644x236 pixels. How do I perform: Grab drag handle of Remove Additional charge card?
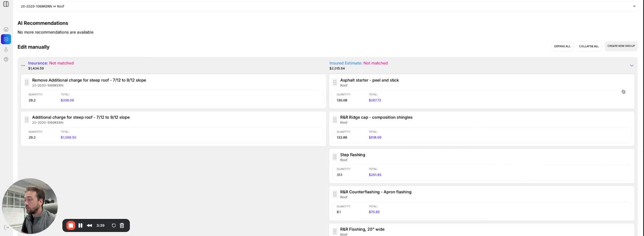click(27, 82)
